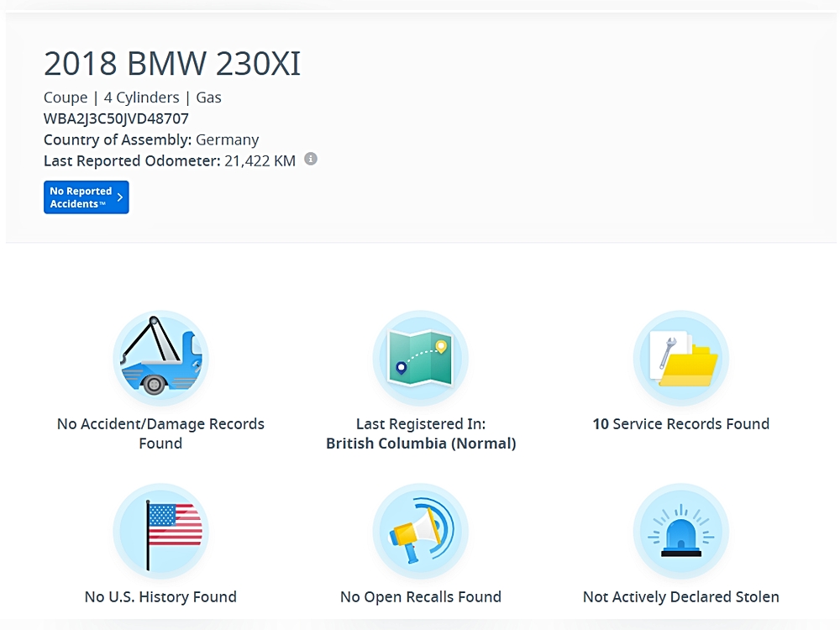The image size is (840, 630).
Task: Click "No U.S. History Found" label
Action: 160,597
